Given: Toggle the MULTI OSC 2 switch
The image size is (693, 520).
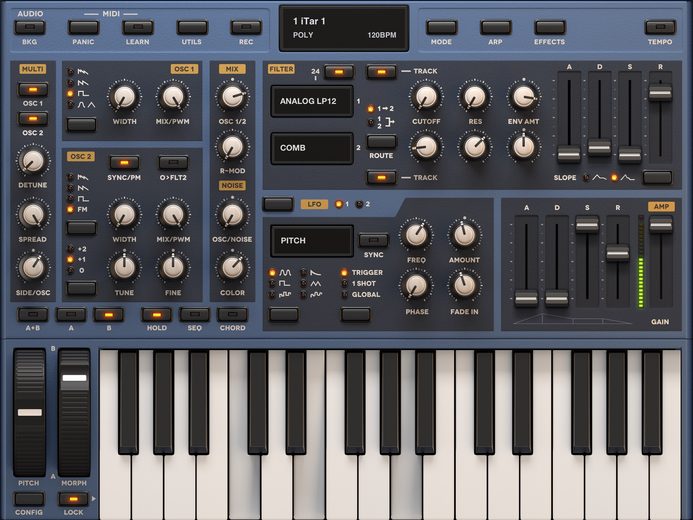Looking at the screenshot, I should [33, 119].
